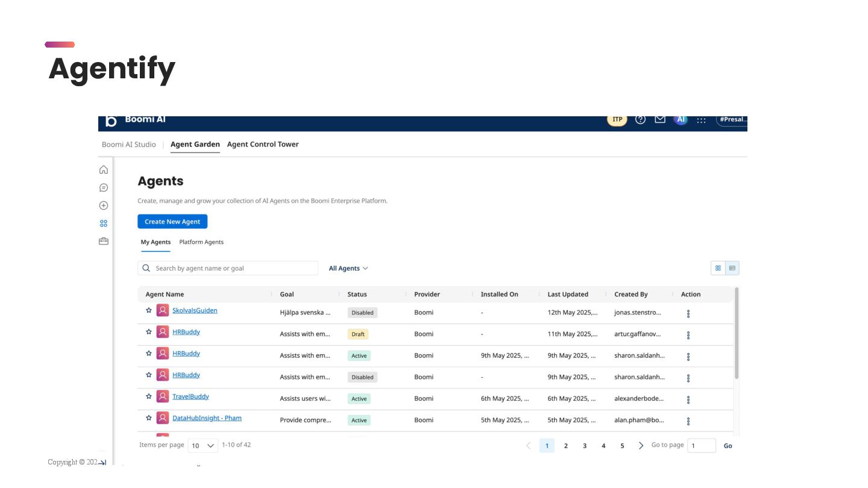Open the DataHubInsight - Pham link
Viewport: 868px width, 488px height.
click(207, 418)
